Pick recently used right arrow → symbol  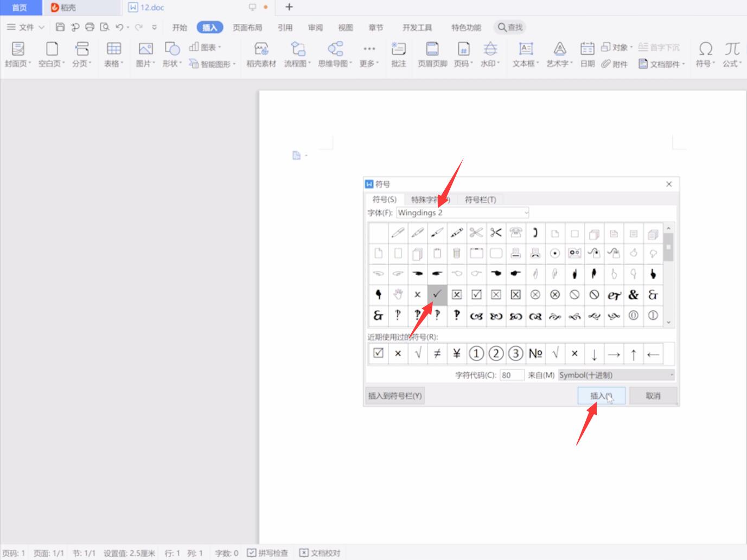pyautogui.click(x=614, y=353)
